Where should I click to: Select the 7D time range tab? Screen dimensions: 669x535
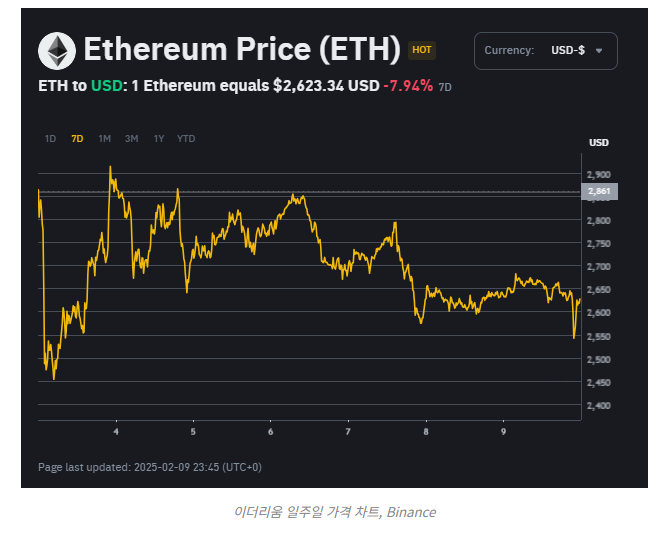click(77, 139)
